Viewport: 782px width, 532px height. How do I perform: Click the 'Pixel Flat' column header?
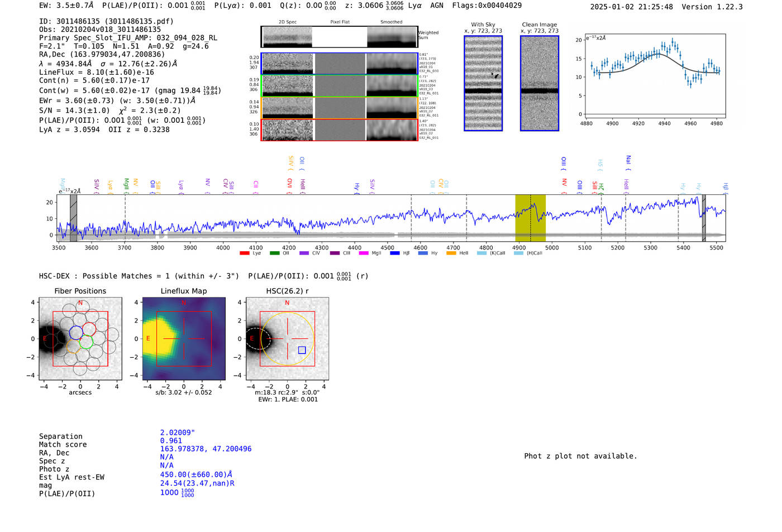click(340, 22)
